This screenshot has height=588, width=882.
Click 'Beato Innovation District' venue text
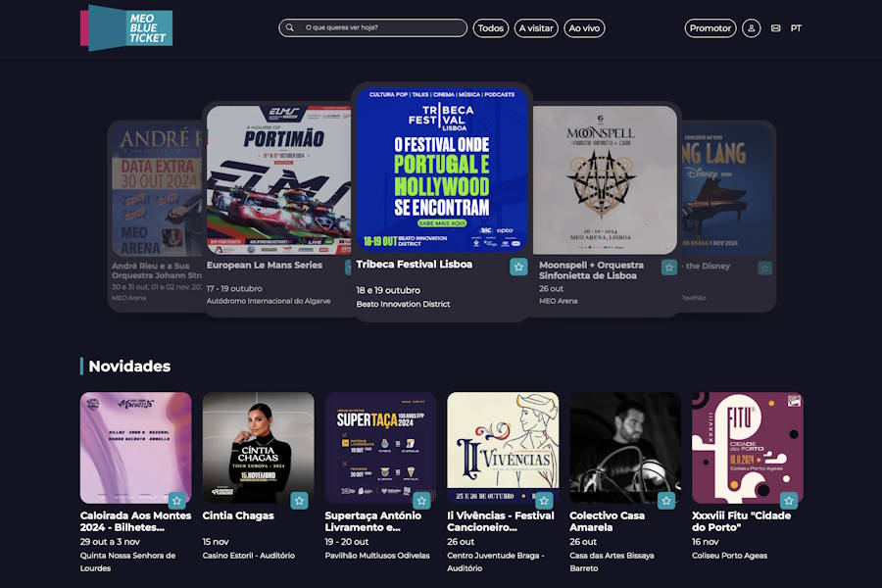click(x=403, y=304)
